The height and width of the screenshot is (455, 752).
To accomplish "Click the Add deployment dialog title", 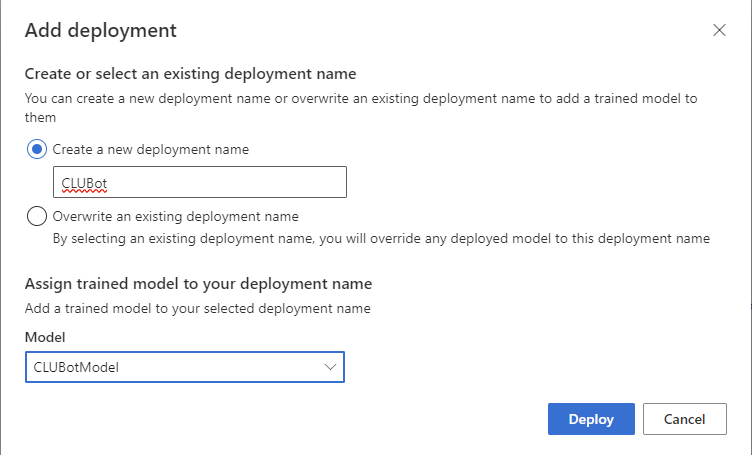I will click(x=101, y=30).
